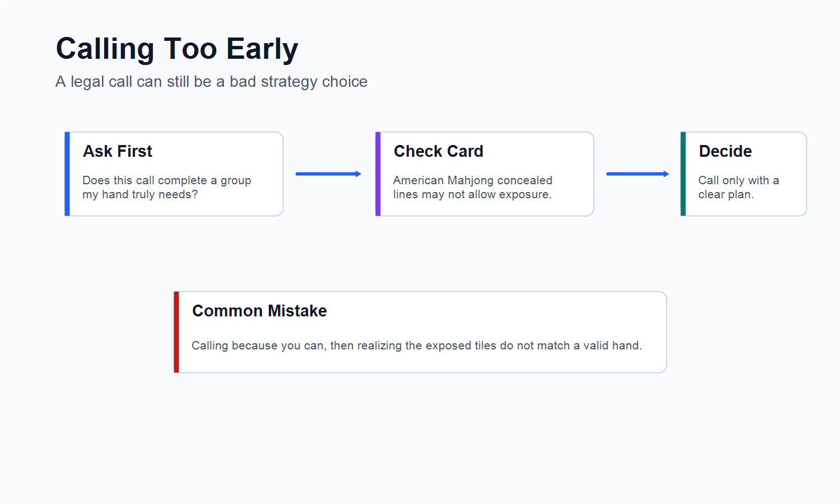Viewport: 840px width, 504px height.
Task: Select the purple accent bar on Check Card
Action: pyautogui.click(x=378, y=174)
